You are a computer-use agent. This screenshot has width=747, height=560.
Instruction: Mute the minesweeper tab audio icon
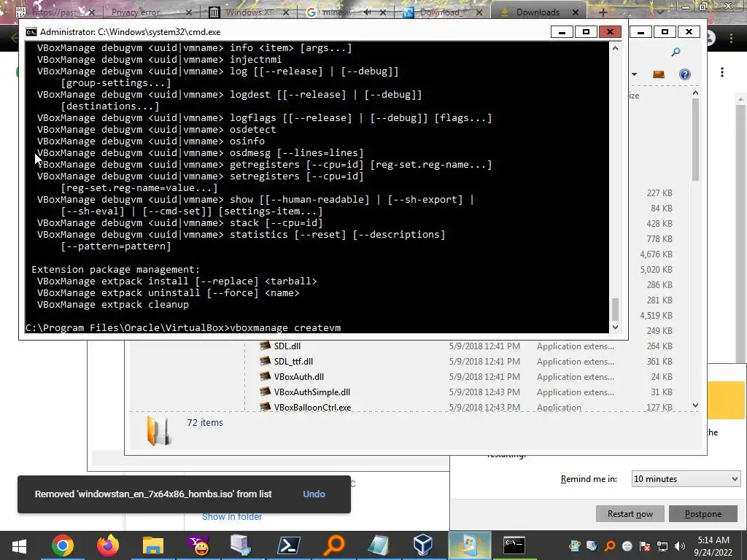click(368, 12)
